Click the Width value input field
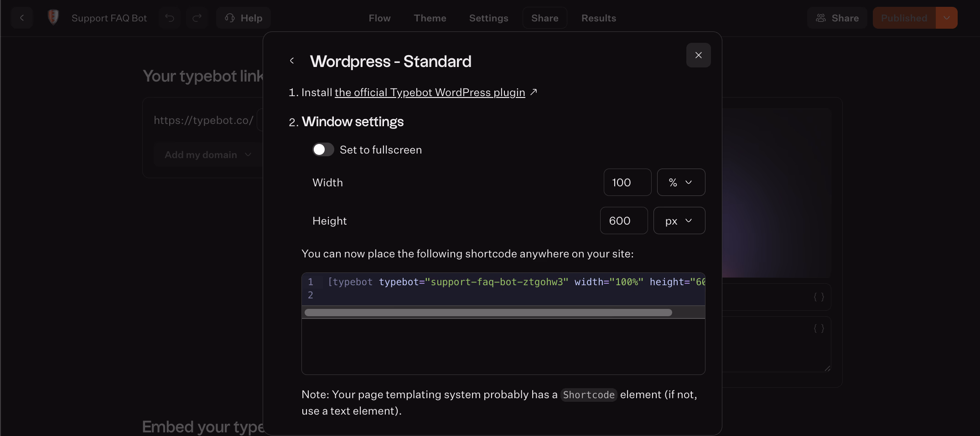 [627, 183]
